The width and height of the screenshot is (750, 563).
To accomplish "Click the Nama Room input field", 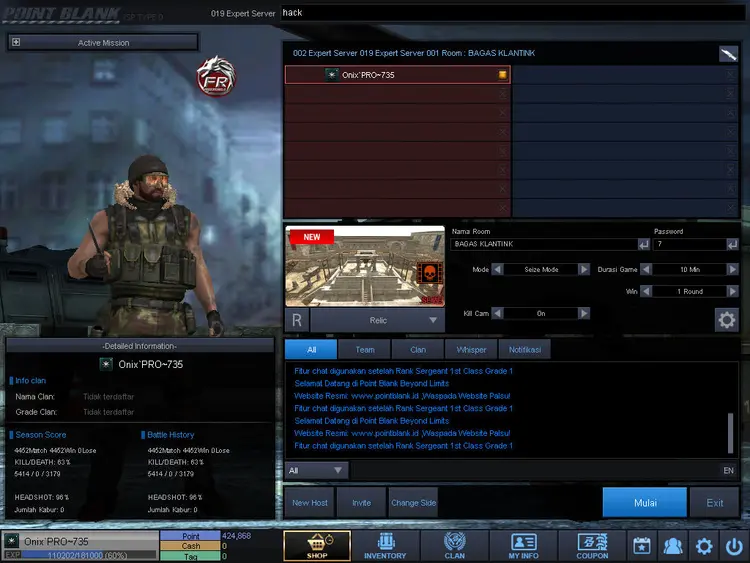I will click(544, 244).
